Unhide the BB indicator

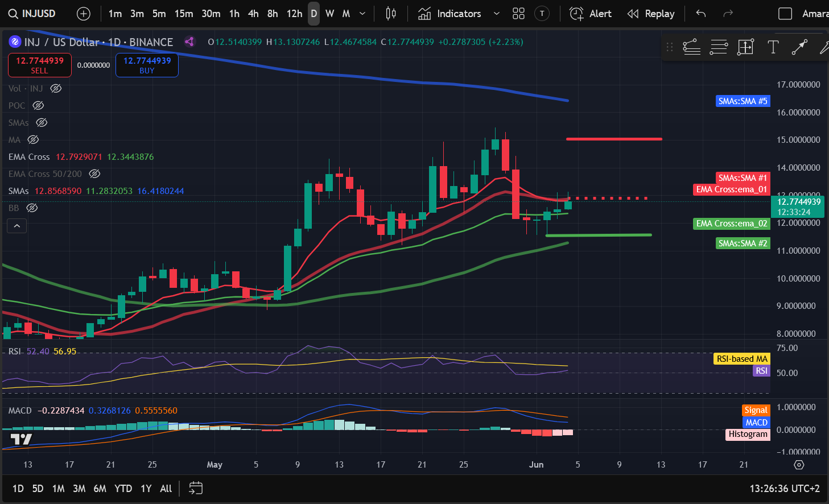pos(32,208)
